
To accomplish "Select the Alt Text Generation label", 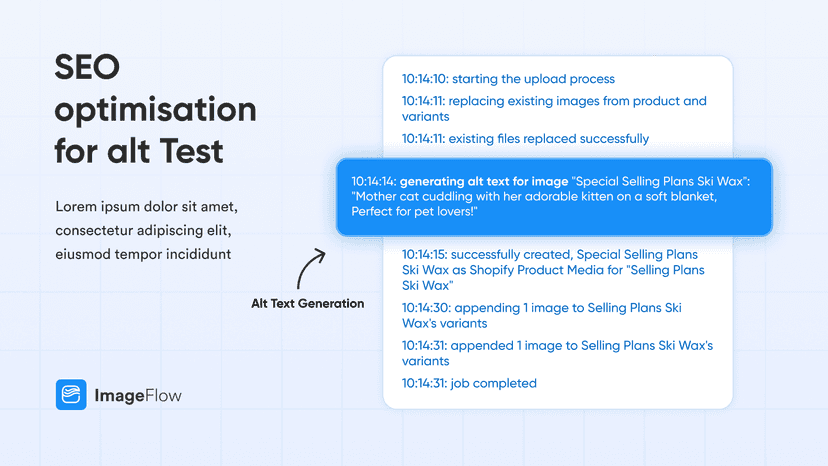I will [x=307, y=303].
